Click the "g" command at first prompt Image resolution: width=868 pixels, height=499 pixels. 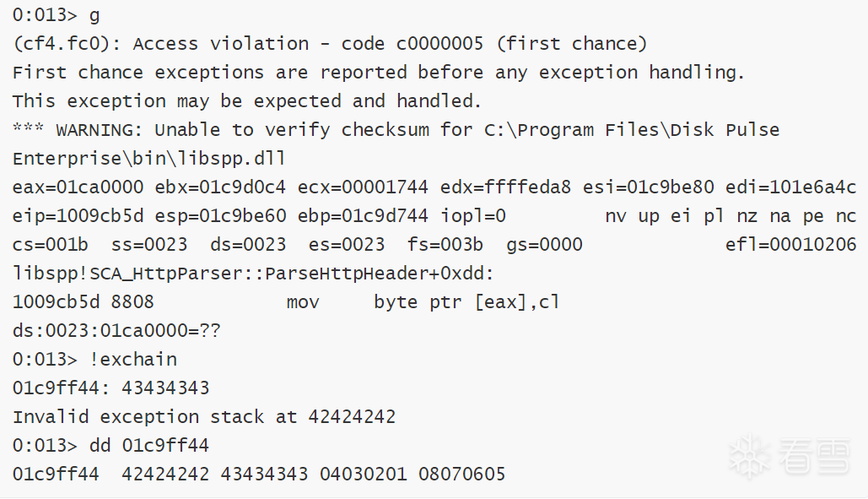click(94, 15)
